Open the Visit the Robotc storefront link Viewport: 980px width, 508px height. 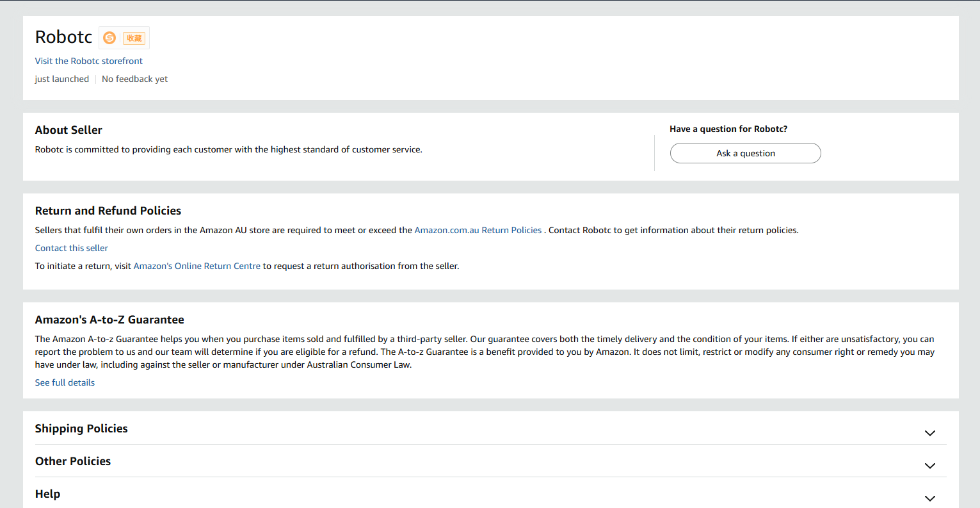(89, 61)
